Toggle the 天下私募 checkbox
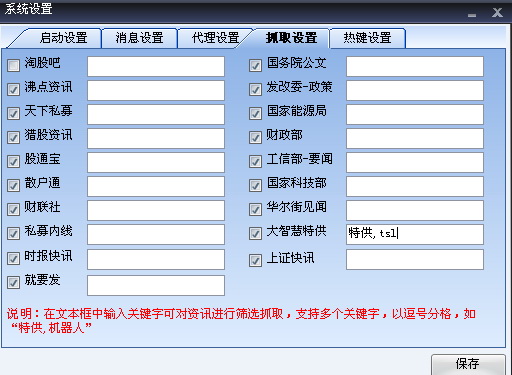The image size is (512, 375). coord(13,113)
